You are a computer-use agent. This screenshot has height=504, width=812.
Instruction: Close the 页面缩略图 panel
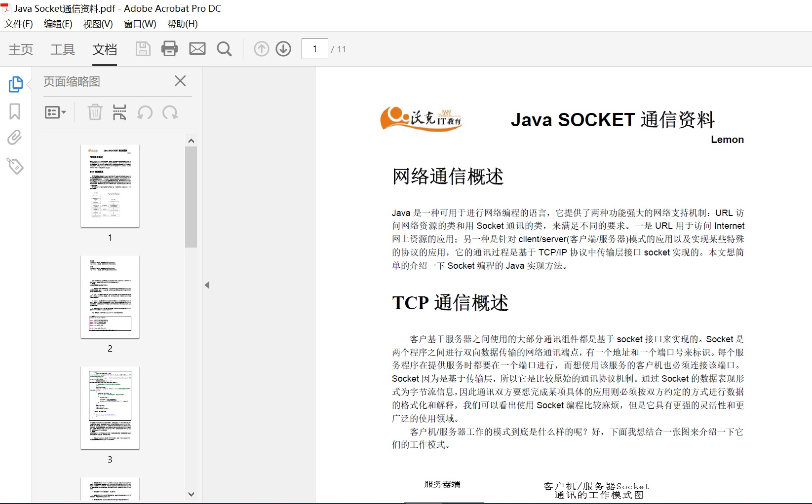coord(180,81)
